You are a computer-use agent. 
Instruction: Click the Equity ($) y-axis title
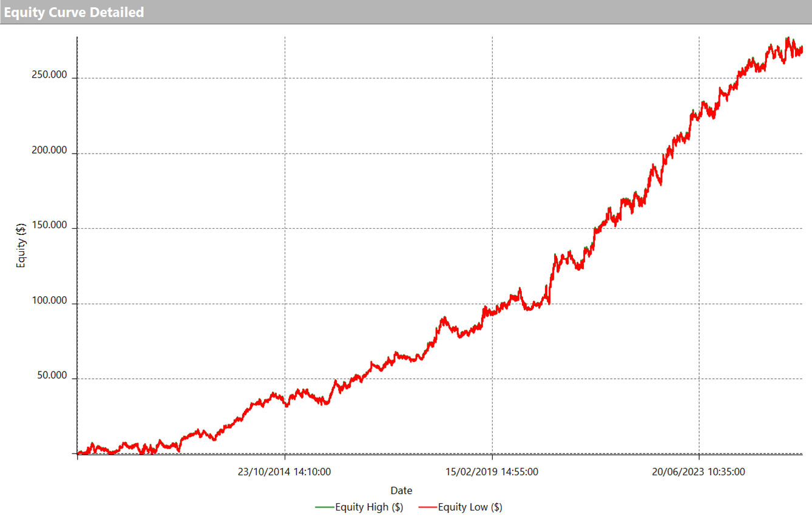click(x=21, y=246)
